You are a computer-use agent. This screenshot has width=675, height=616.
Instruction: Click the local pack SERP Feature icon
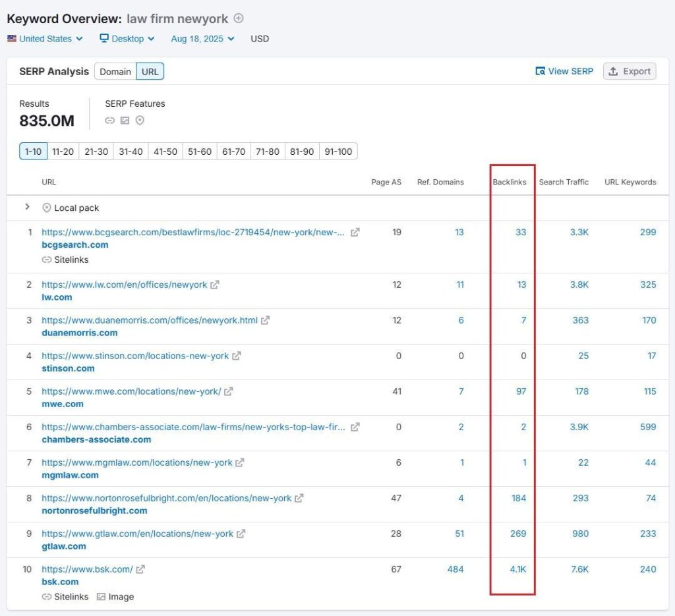click(139, 121)
